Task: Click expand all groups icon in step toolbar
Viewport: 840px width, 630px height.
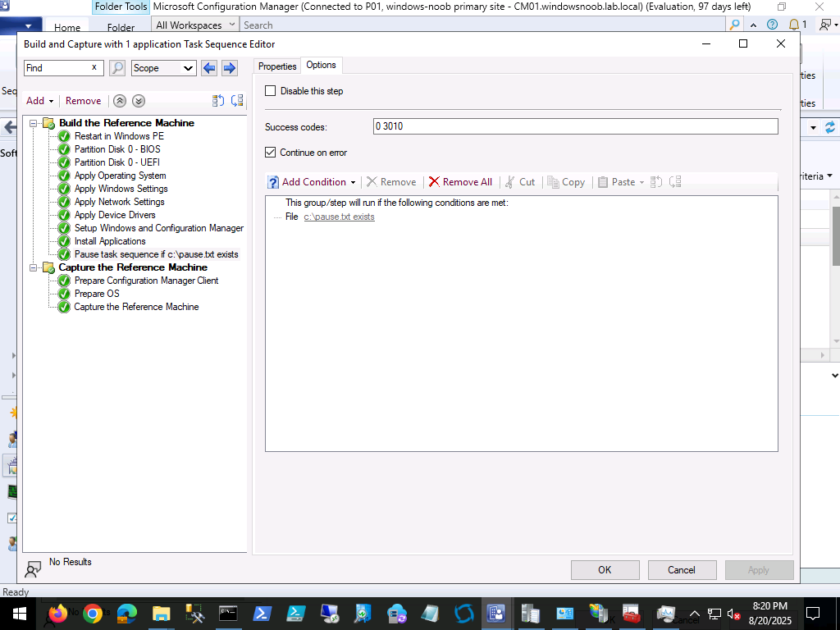Action: 218,101
